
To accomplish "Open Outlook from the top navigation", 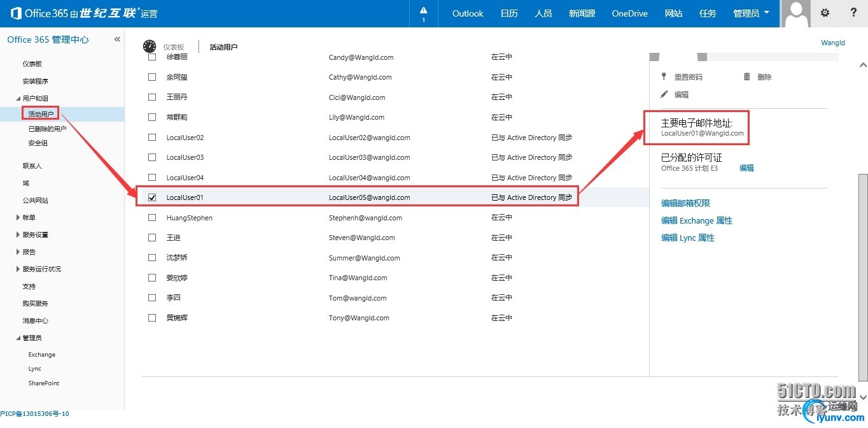I will [468, 13].
